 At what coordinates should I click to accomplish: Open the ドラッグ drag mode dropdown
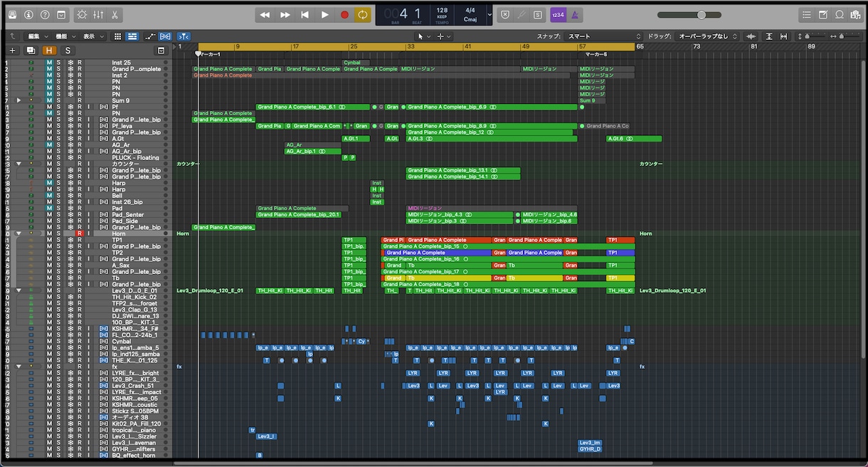pyautogui.click(x=707, y=36)
